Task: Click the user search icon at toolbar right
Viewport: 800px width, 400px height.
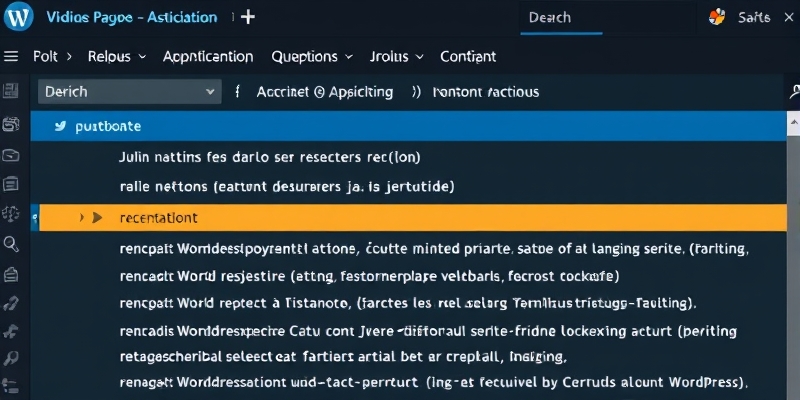Action: coord(794,92)
